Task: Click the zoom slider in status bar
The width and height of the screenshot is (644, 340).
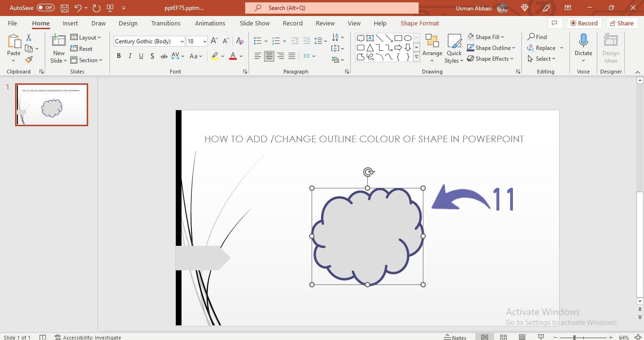Action: coord(584,337)
